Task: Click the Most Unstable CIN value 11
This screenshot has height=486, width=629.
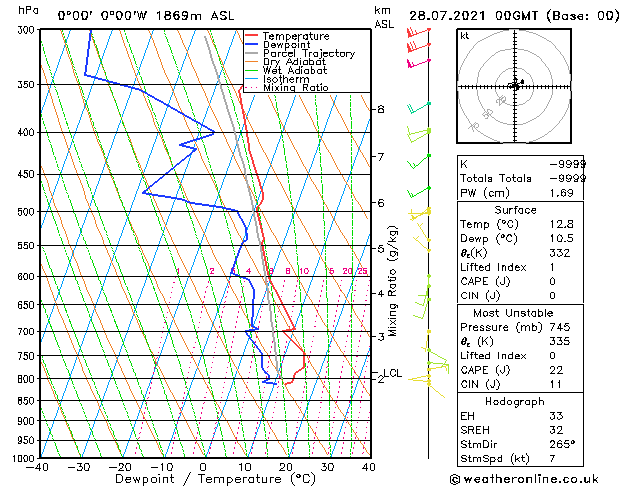Action: (x=556, y=385)
